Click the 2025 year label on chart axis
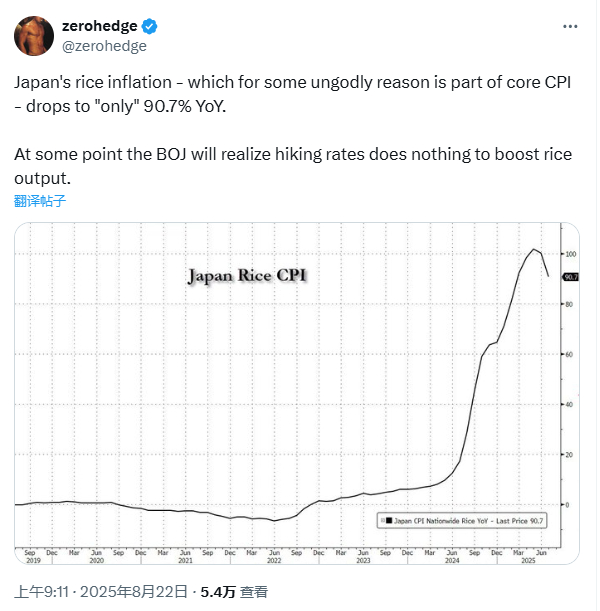This screenshot has height=611, width=600. point(528,561)
